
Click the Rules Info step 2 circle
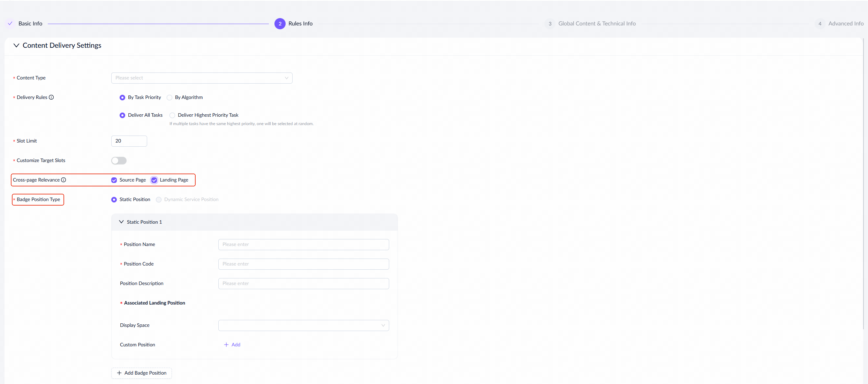(x=280, y=24)
